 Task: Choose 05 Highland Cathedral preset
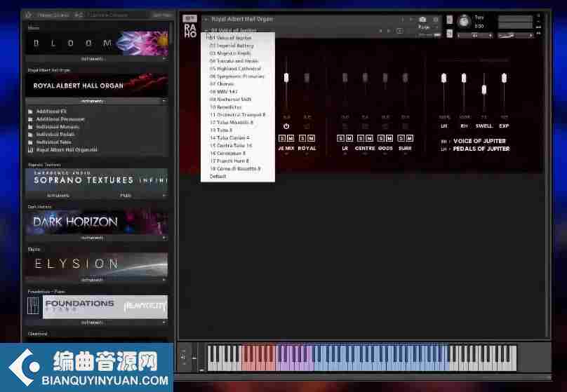238,69
